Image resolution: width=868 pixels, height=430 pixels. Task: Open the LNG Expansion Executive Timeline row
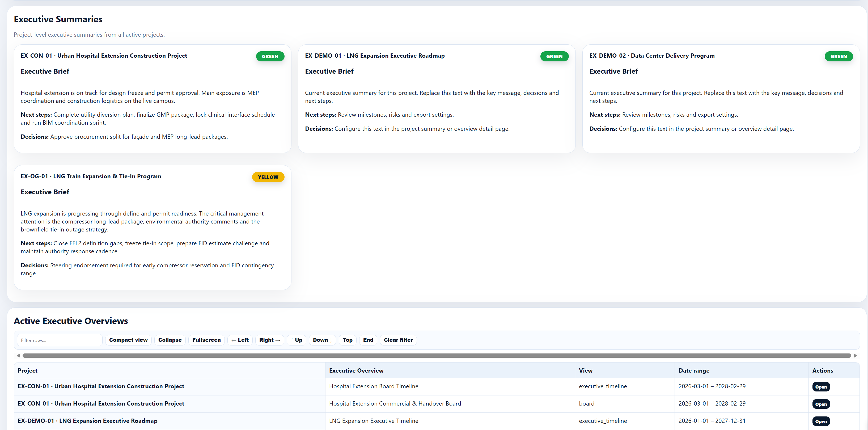821,421
